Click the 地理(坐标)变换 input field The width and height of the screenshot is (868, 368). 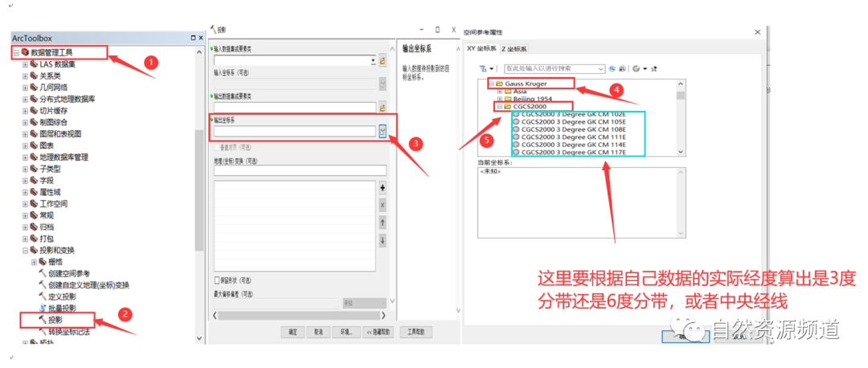click(300, 170)
